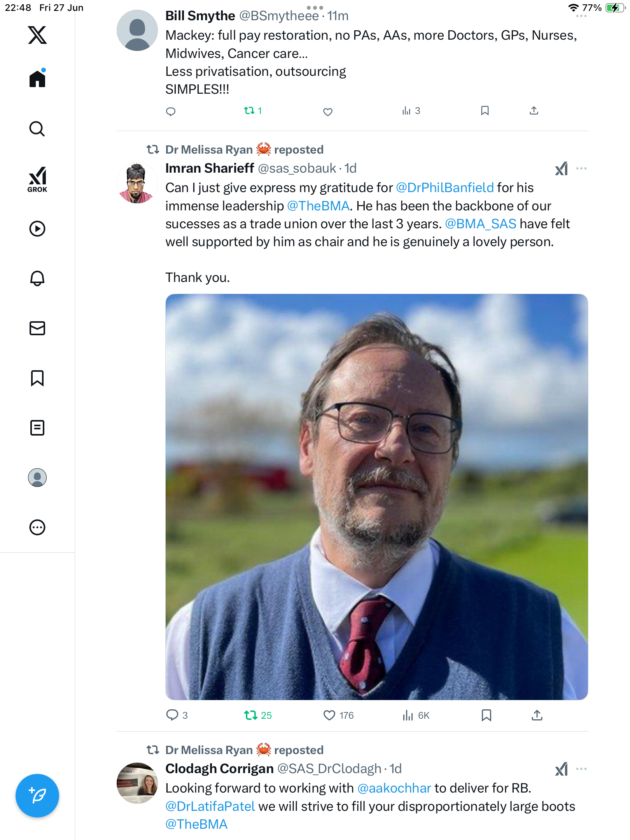Open profile avatar in sidebar
630x840 pixels.
point(37,478)
